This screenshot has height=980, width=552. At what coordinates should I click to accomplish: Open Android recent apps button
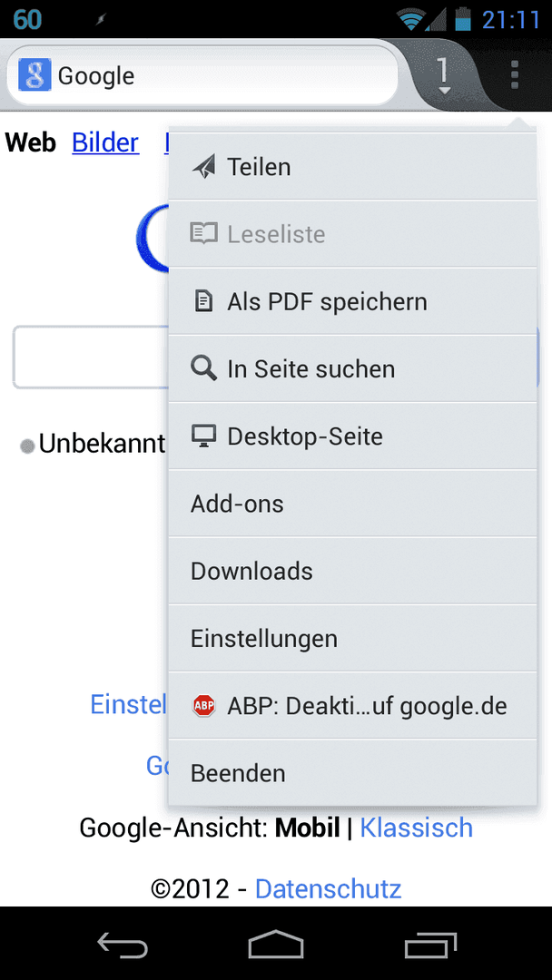point(430,945)
